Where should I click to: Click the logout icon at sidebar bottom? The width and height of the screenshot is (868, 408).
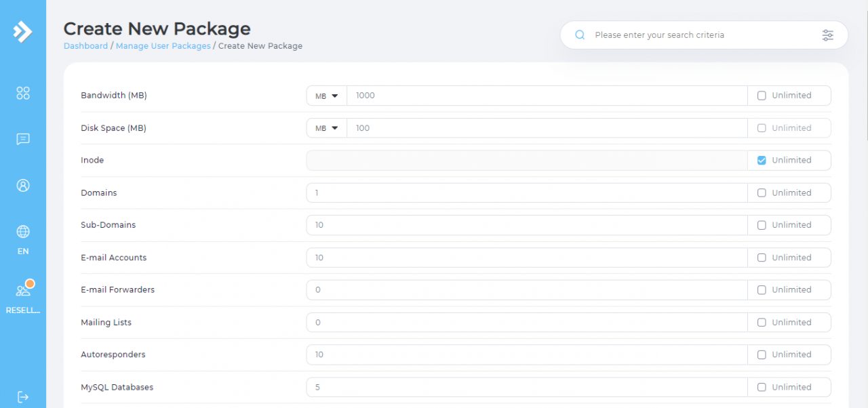click(x=23, y=396)
